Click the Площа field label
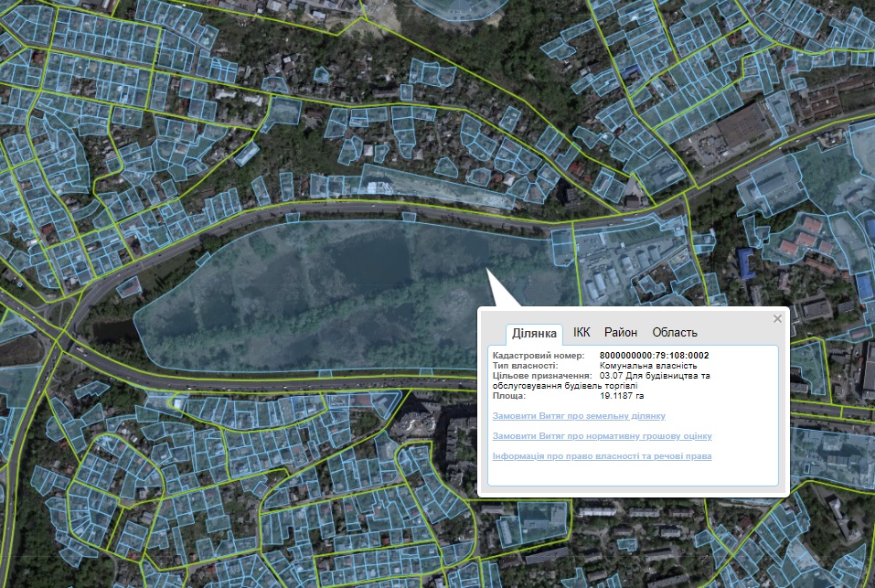 pyautogui.click(x=509, y=396)
